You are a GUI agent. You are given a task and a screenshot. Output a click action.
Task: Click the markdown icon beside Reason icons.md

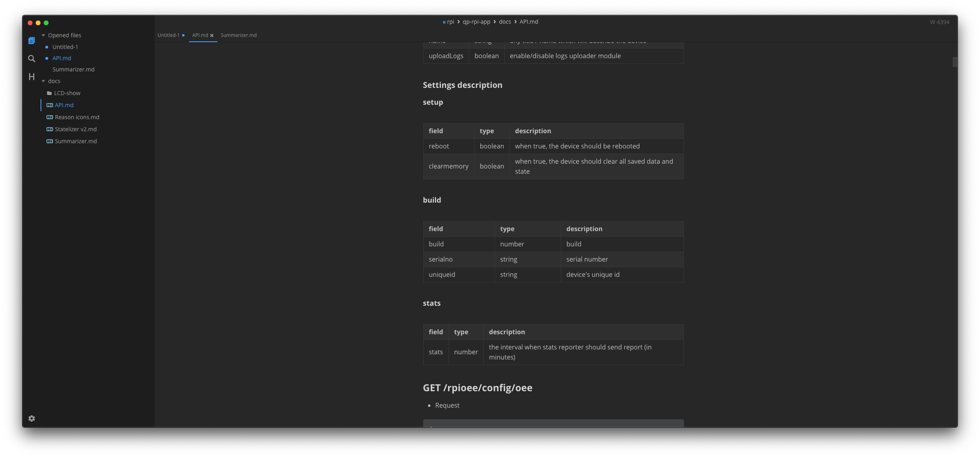[x=49, y=117]
